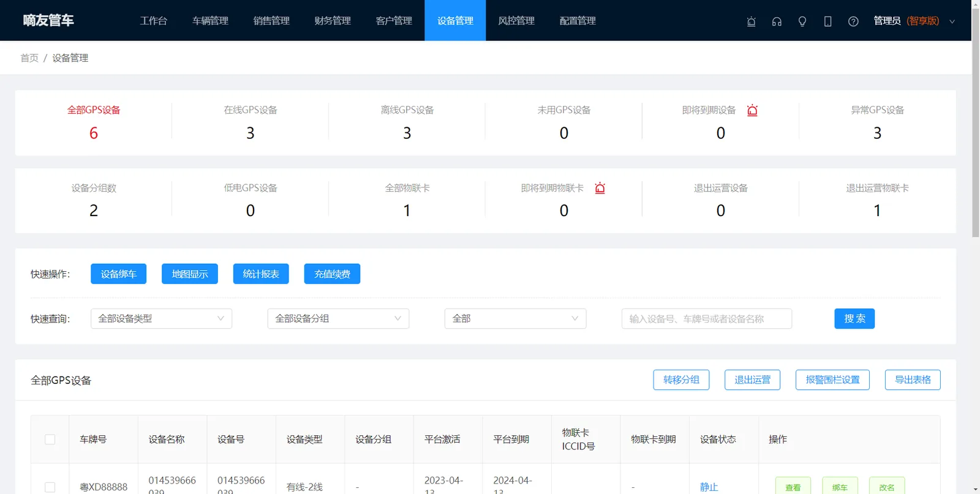
Task: Click the page vertical scrollbar
Action: click(976, 122)
